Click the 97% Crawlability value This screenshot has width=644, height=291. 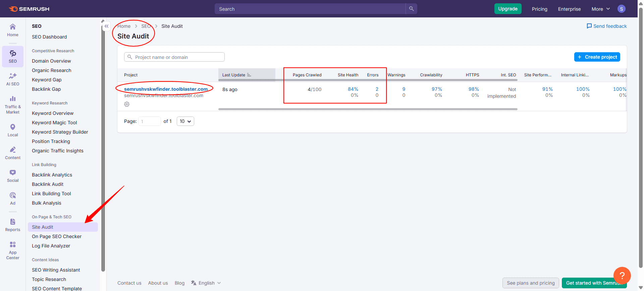point(437,89)
